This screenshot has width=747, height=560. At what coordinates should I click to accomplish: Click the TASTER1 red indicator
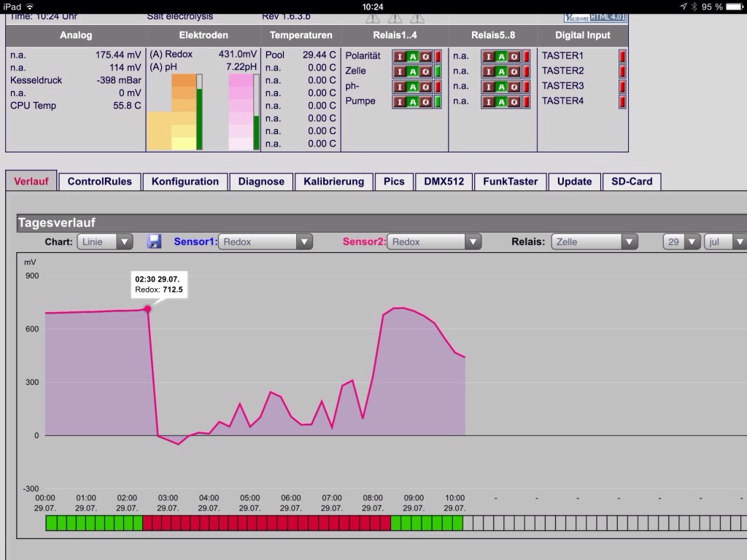[x=622, y=56]
